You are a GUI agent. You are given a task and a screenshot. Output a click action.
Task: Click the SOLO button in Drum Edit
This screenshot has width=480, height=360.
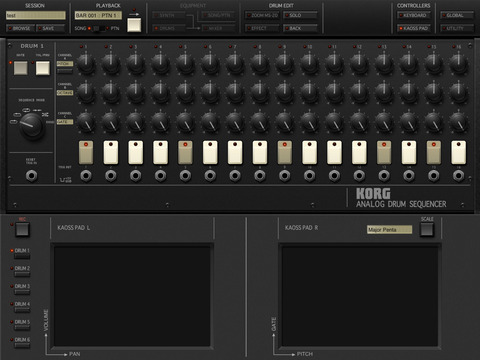(x=300, y=15)
